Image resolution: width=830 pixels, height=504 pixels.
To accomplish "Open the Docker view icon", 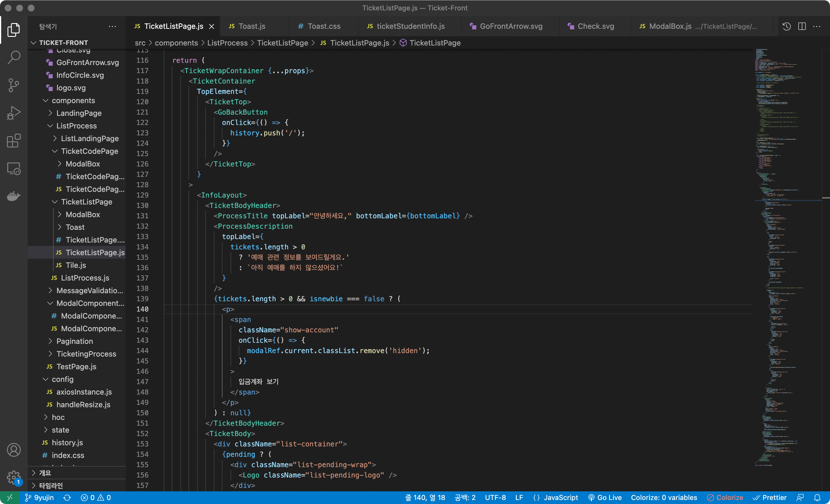I will [14, 196].
